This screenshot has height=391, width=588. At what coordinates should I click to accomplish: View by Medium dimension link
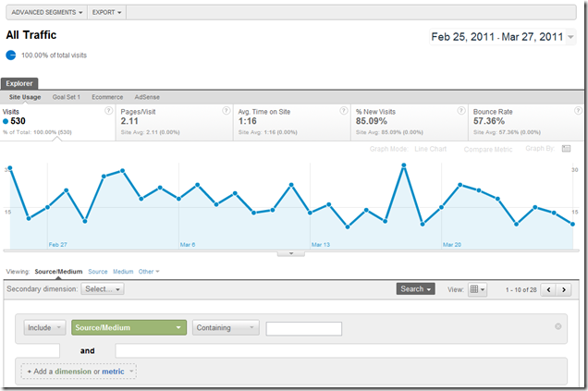point(123,272)
